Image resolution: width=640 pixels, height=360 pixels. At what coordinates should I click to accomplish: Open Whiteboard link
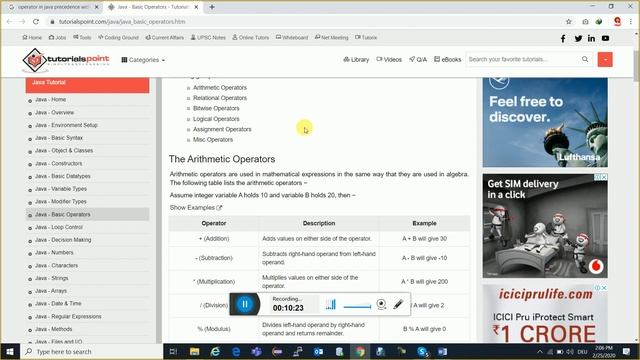(x=292, y=38)
